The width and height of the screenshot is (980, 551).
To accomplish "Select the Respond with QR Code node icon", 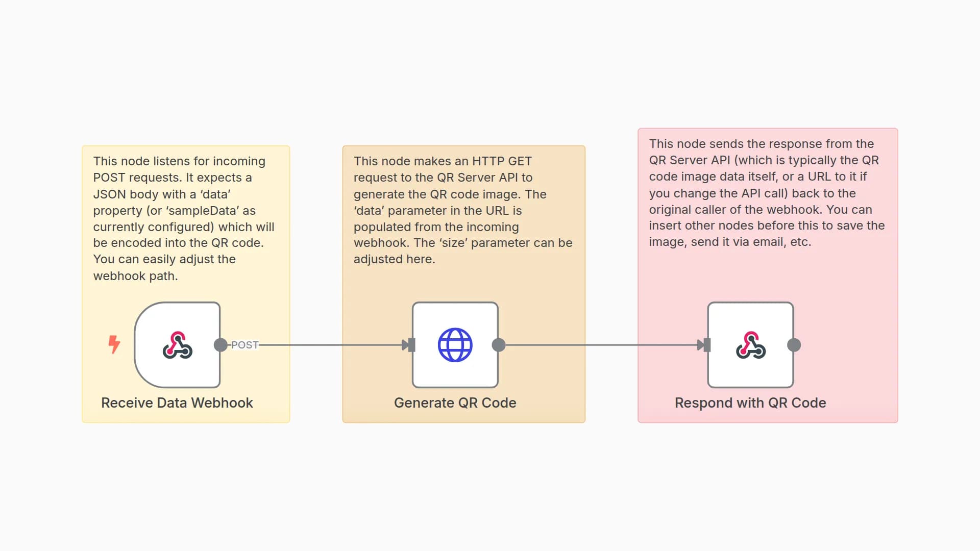I will coord(750,345).
